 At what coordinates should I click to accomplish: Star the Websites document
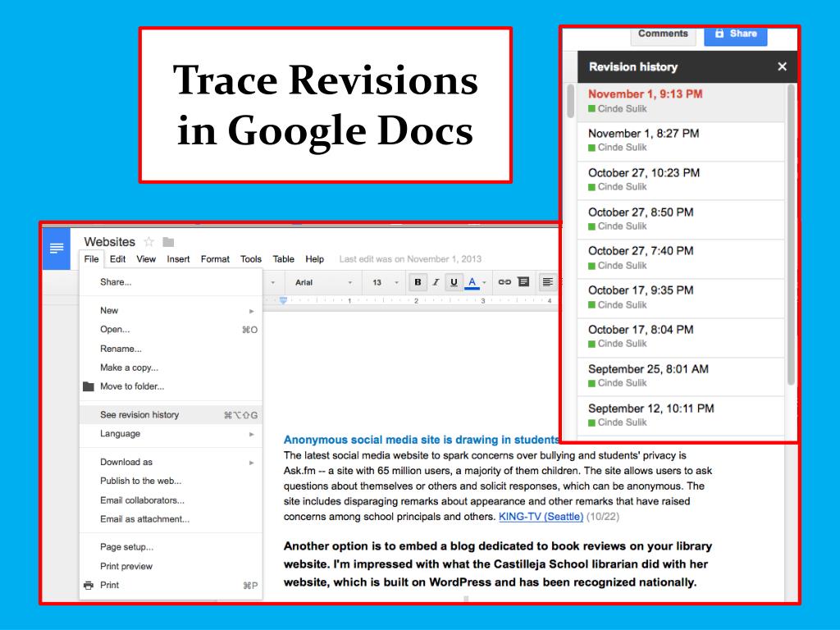(149, 242)
